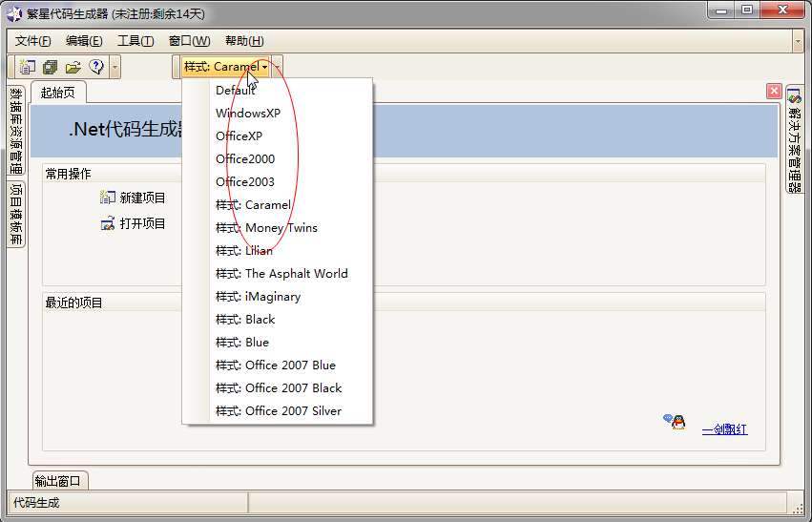Select 样式: Office 2007 Black

click(278, 387)
